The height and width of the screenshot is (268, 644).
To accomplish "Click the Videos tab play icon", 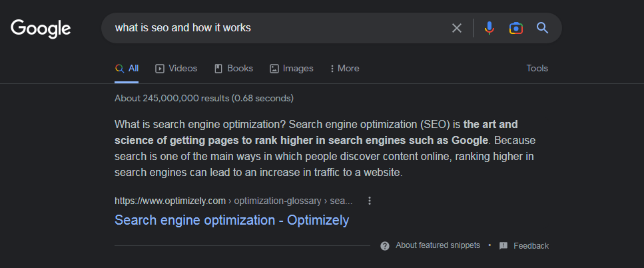I will click(x=160, y=68).
